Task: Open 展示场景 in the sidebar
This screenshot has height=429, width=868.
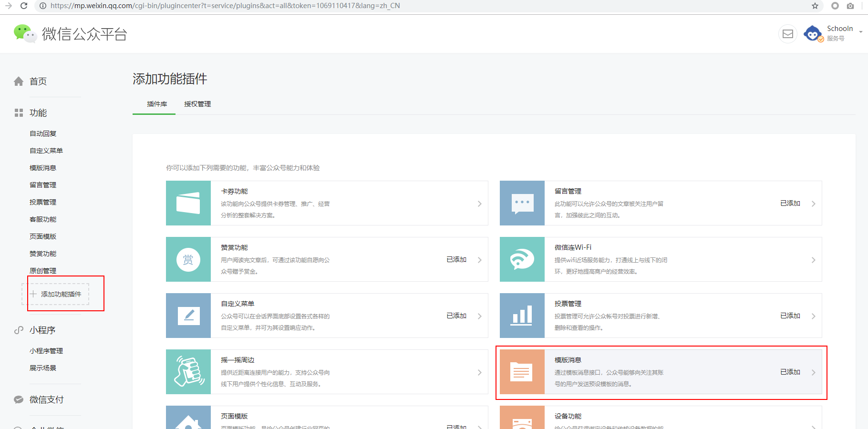Action: pyautogui.click(x=43, y=368)
